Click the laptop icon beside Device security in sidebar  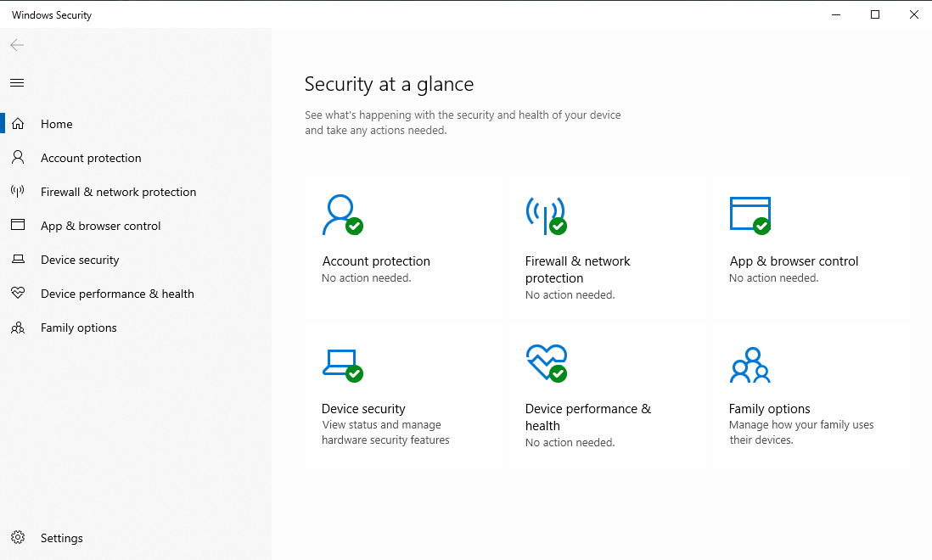[18, 259]
